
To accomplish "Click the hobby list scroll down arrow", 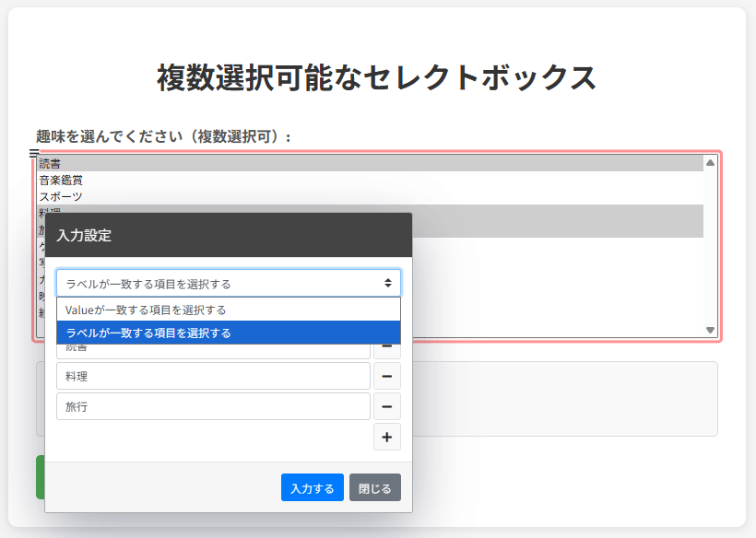I will [x=710, y=330].
